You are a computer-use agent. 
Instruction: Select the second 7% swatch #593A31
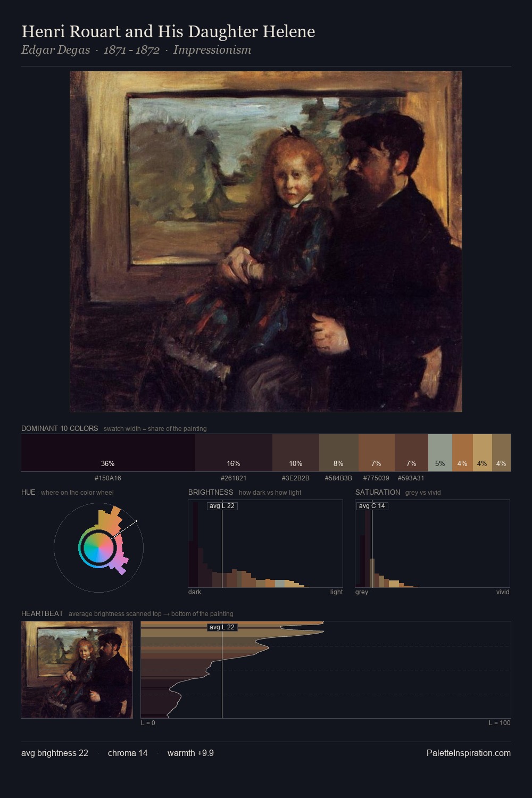[411, 453]
